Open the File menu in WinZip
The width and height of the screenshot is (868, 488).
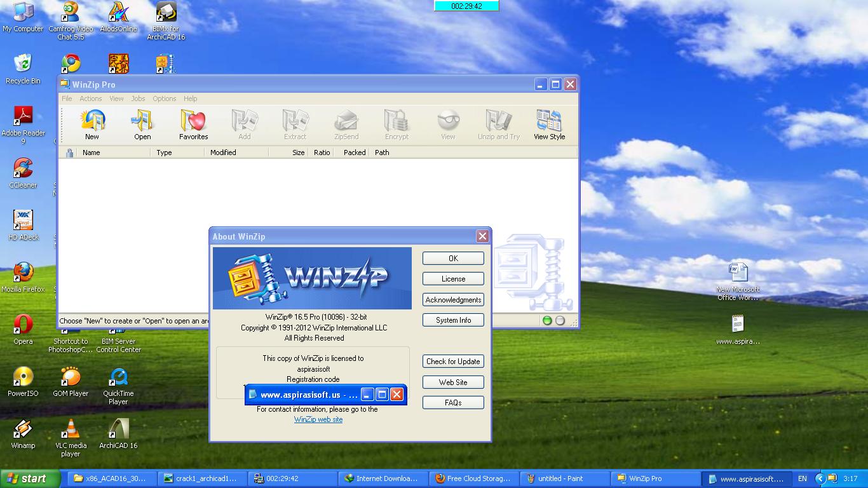(67, 98)
